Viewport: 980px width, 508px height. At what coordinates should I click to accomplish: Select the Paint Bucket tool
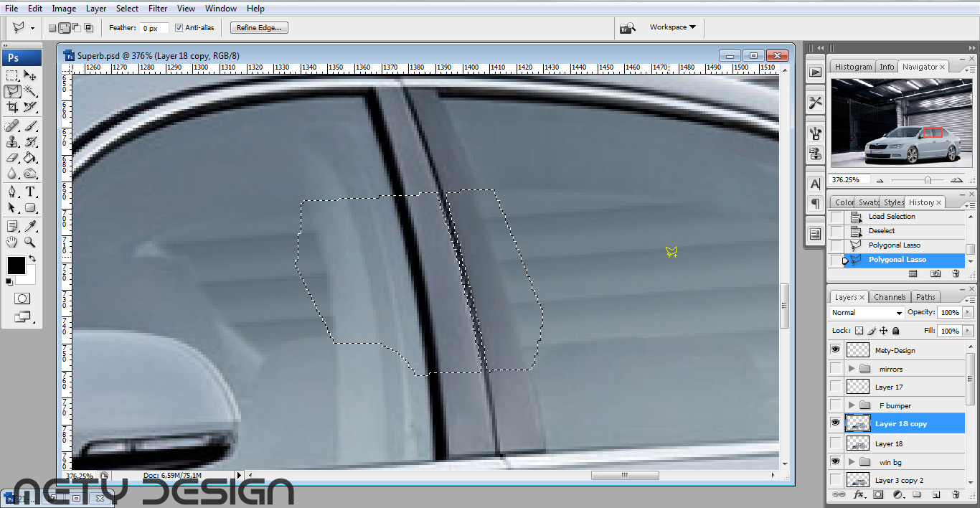[x=30, y=158]
